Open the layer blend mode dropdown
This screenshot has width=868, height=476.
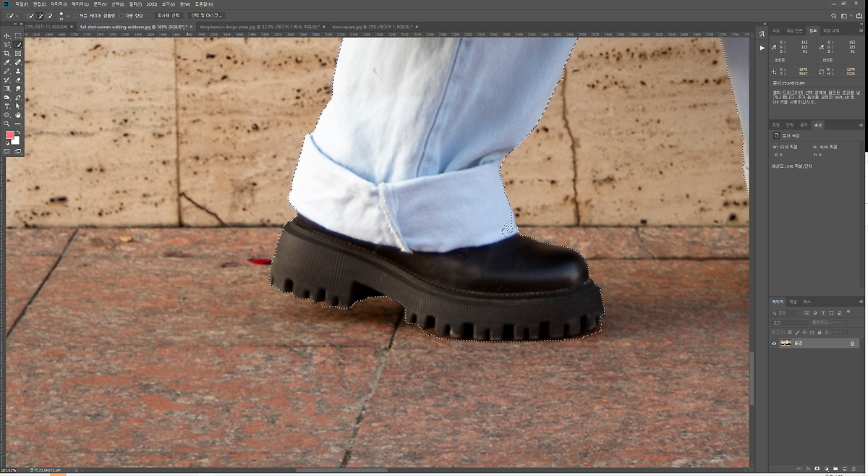(788, 322)
